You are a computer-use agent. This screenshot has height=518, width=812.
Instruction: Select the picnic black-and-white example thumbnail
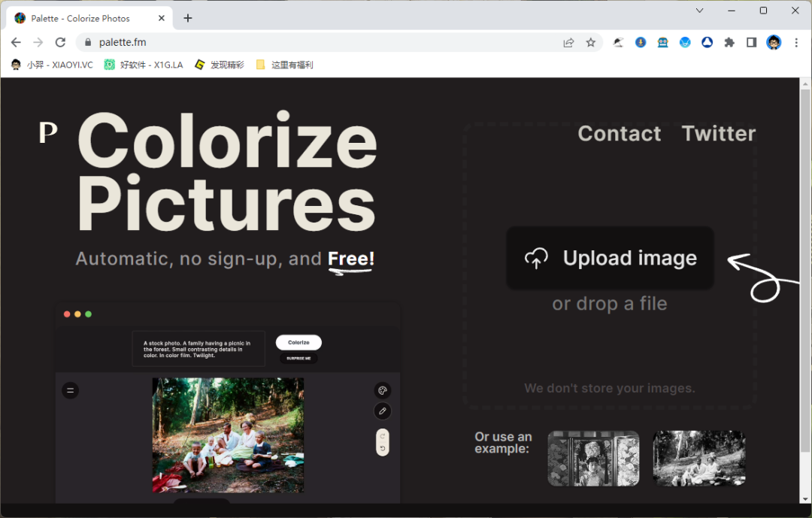click(699, 459)
